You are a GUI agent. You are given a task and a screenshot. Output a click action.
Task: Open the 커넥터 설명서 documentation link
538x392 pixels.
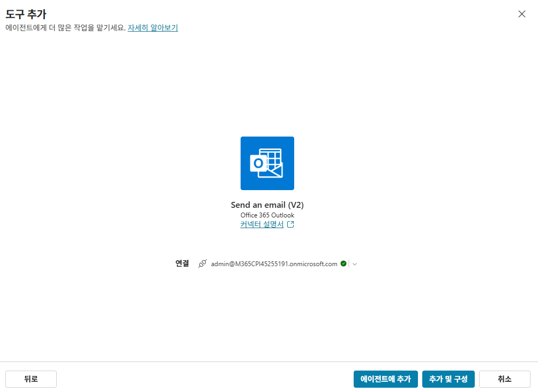point(262,224)
